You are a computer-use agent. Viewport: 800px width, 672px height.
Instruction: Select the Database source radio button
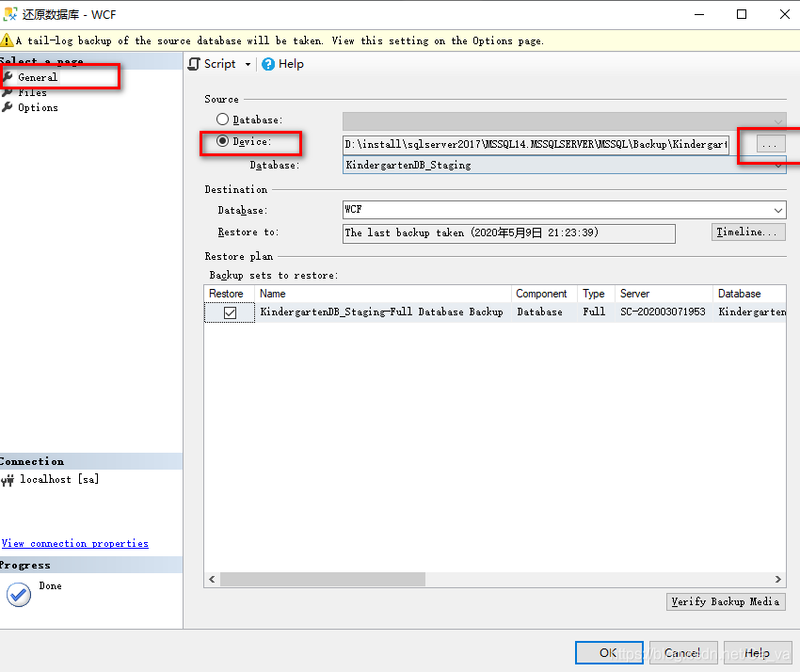[222, 120]
